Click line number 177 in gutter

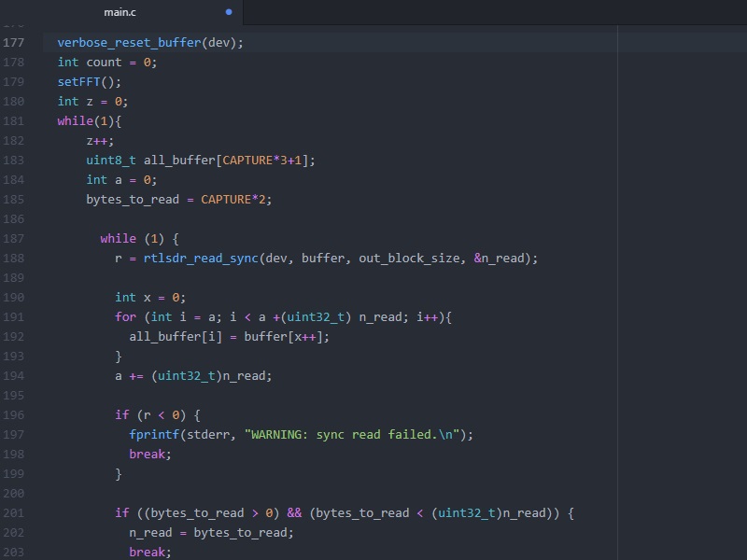tap(13, 43)
